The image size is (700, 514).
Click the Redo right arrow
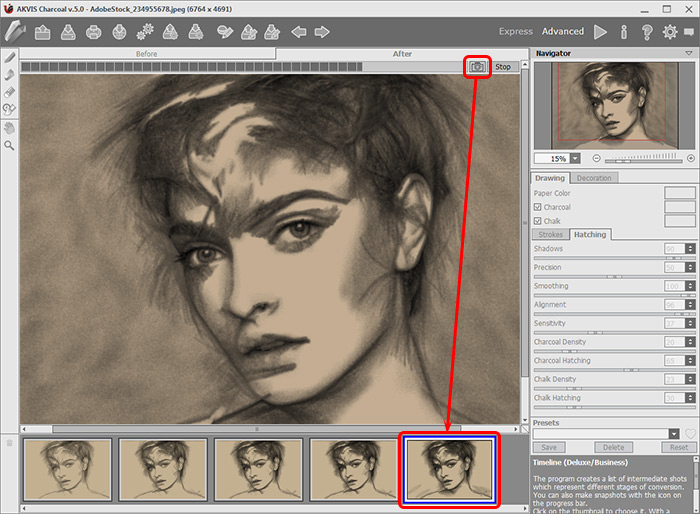pos(322,32)
